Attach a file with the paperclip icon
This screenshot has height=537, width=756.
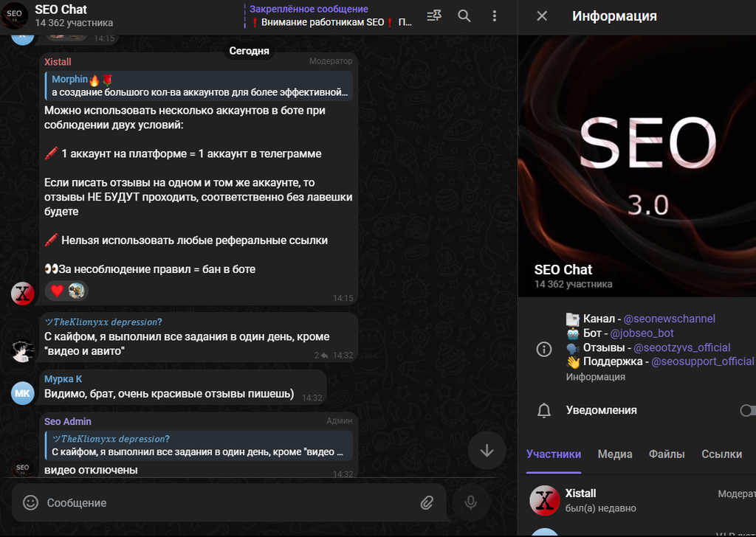[x=426, y=503]
